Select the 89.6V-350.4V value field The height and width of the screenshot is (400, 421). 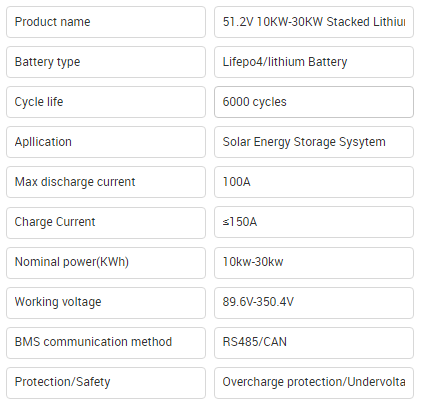point(314,303)
